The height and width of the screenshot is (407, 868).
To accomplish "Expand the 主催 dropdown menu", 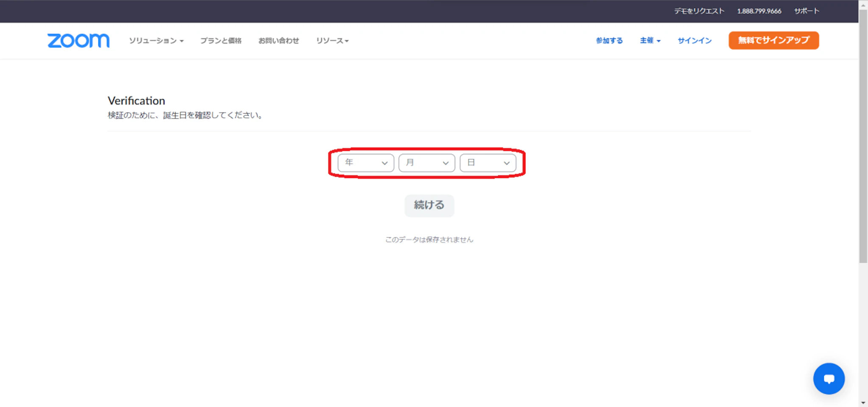I will pos(650,41).
